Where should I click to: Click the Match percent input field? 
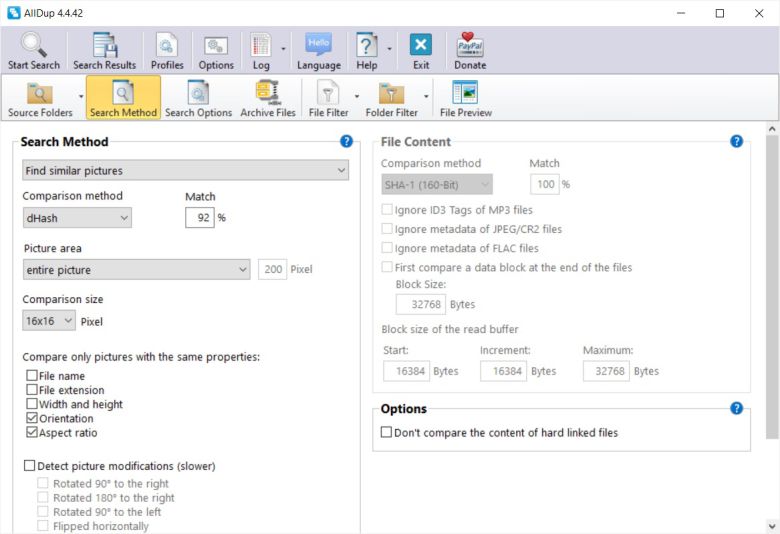coord(199,217)
